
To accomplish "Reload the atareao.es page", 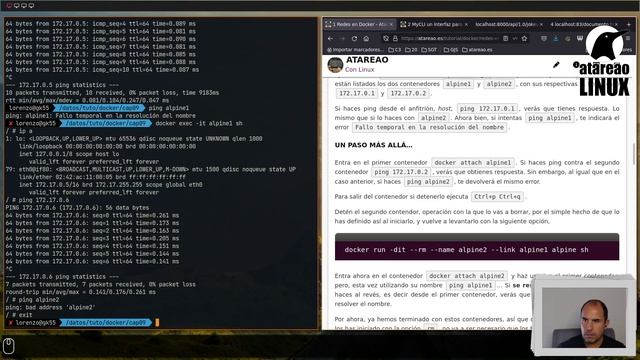I will pos(354,38).
